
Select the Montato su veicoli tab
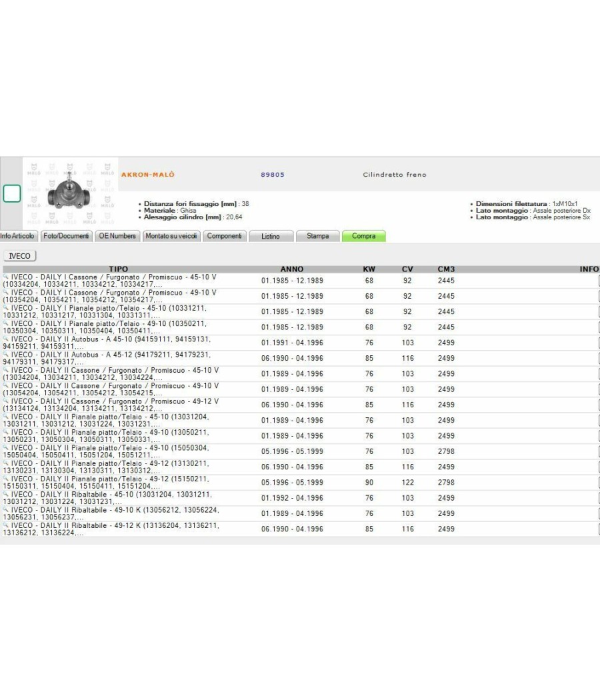171,236
